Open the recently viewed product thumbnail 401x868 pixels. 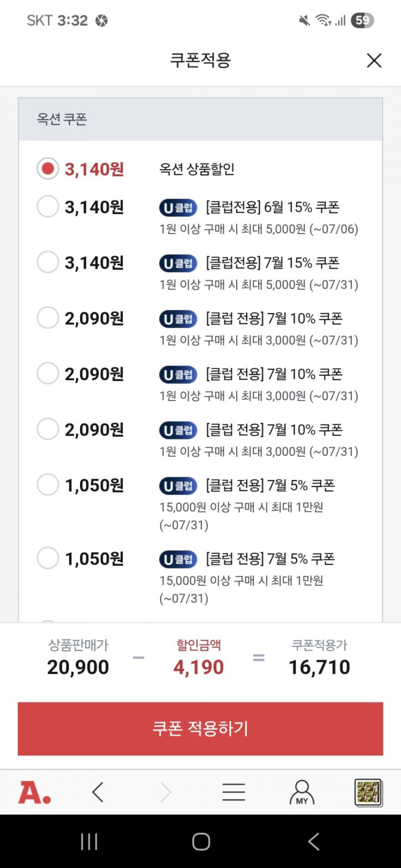(368, 792)
